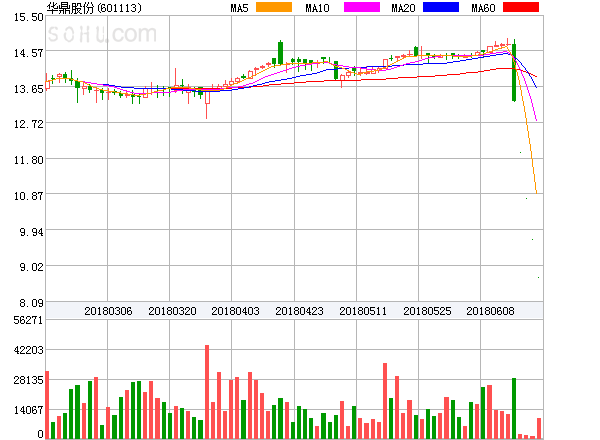Click the orange MA5 legend swatch
600x440 pixels.
(x=274, y=8)
